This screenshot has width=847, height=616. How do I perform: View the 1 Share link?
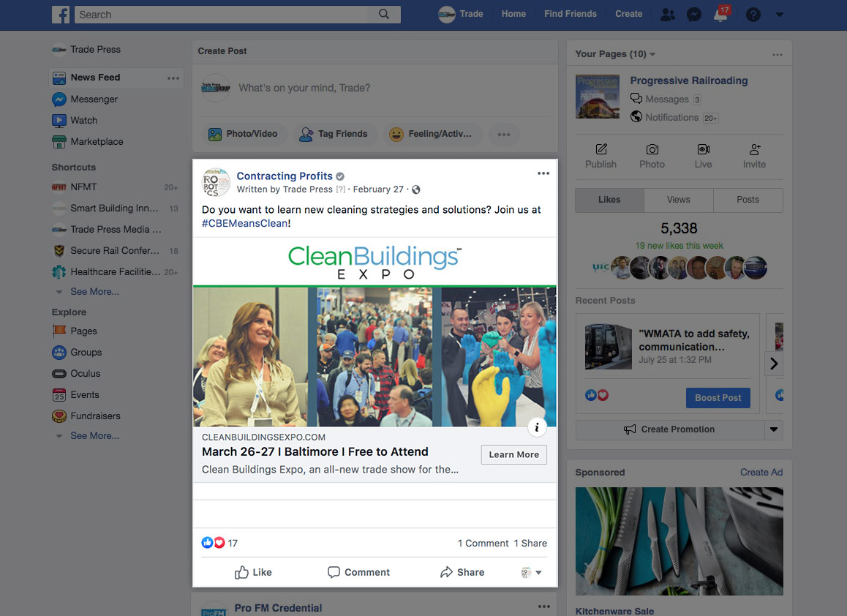tap(530, 543)
